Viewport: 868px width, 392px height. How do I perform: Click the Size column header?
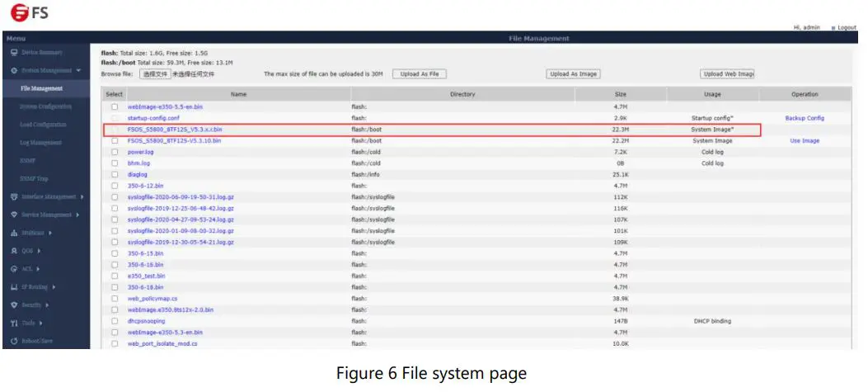coord(621,95)
